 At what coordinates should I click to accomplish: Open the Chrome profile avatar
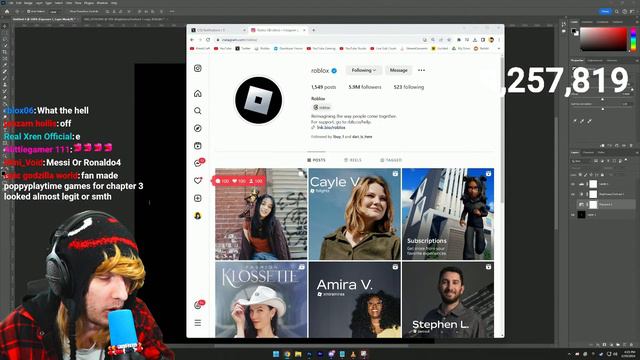[491, 40]
